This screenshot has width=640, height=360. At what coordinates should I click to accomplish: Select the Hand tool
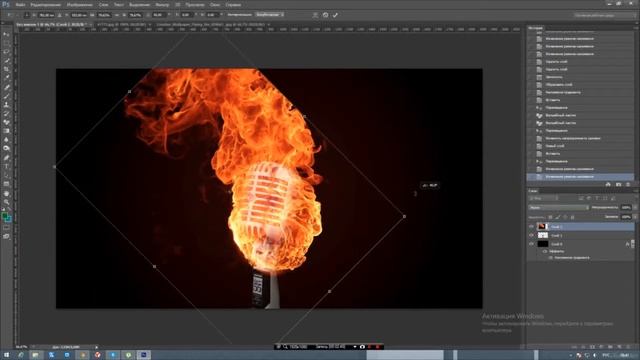click(x=6, y=193)
